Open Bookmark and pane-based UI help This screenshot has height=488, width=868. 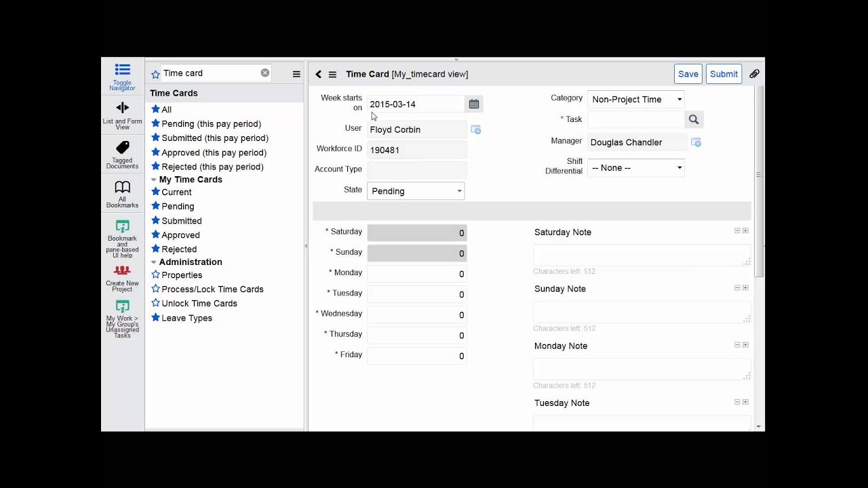pos(122,239)
